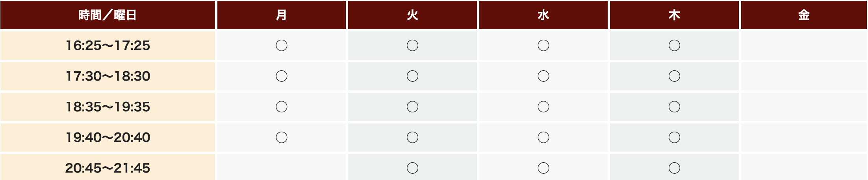Click the Monday 19:40～20:40 circle
The height and width of the screenshot is (180, 868).
[x=281, y=138]
